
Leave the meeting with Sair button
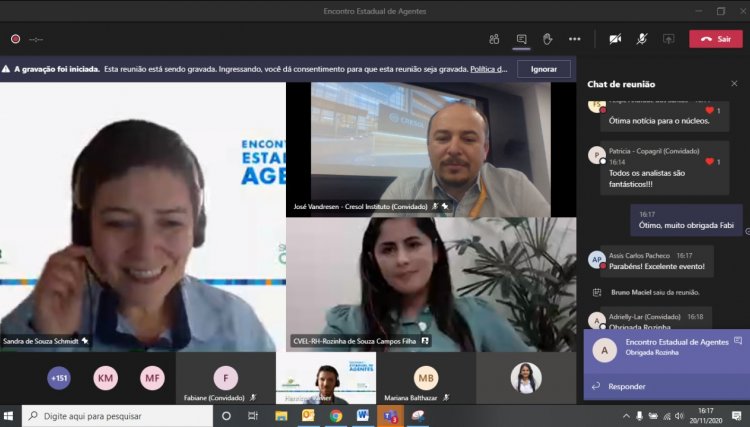[x=716, y=39]
